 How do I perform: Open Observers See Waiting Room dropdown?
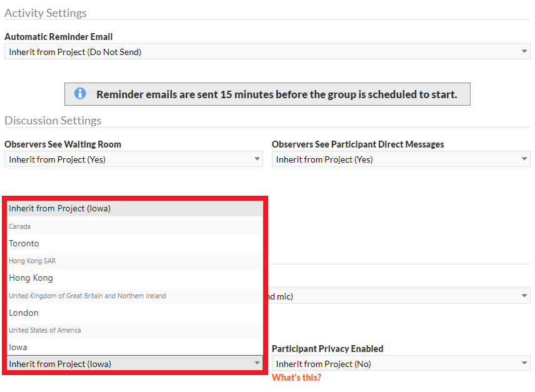tap(133, 159)
